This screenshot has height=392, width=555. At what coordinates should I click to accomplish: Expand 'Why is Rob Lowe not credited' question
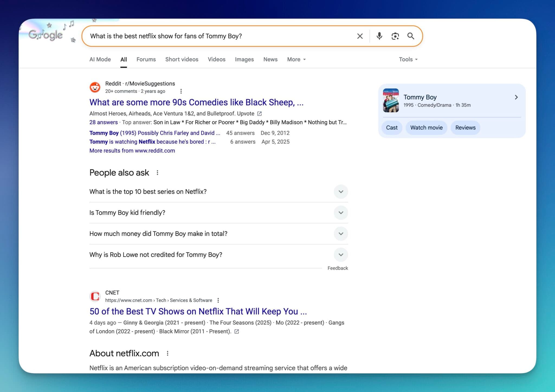pyautogui.click(x=341, y=255)
